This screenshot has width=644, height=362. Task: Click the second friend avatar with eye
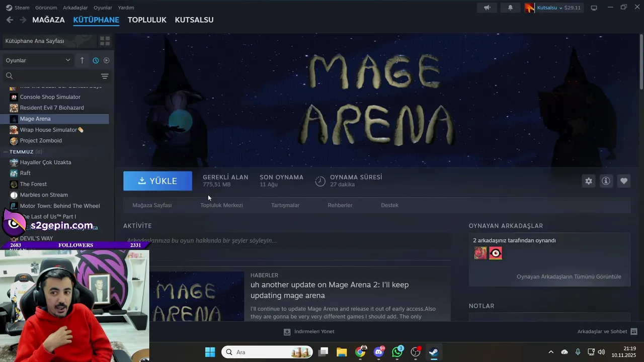click(x=496, y=253)
